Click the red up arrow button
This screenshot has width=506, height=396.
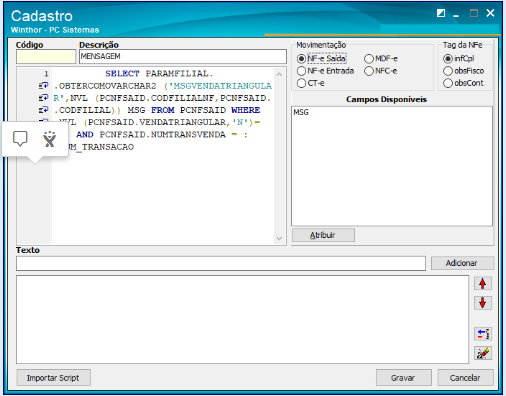point(482,283)
